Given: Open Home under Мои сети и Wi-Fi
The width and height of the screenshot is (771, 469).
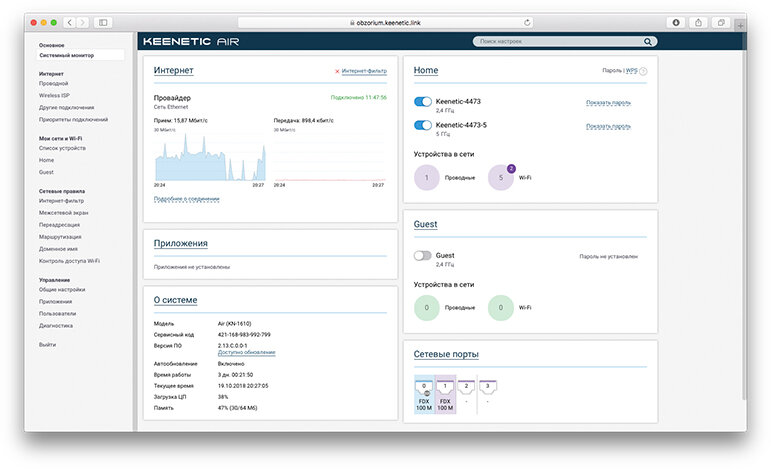Looking at the screenshot, I should [x=46, y=160].
